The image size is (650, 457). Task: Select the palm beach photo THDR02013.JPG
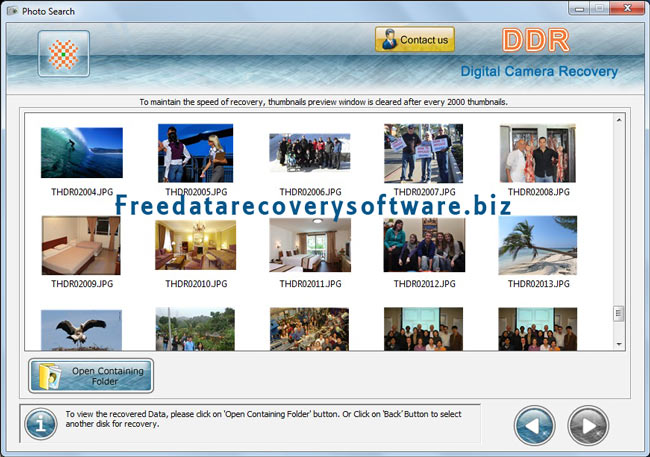(x=538, y=246)
